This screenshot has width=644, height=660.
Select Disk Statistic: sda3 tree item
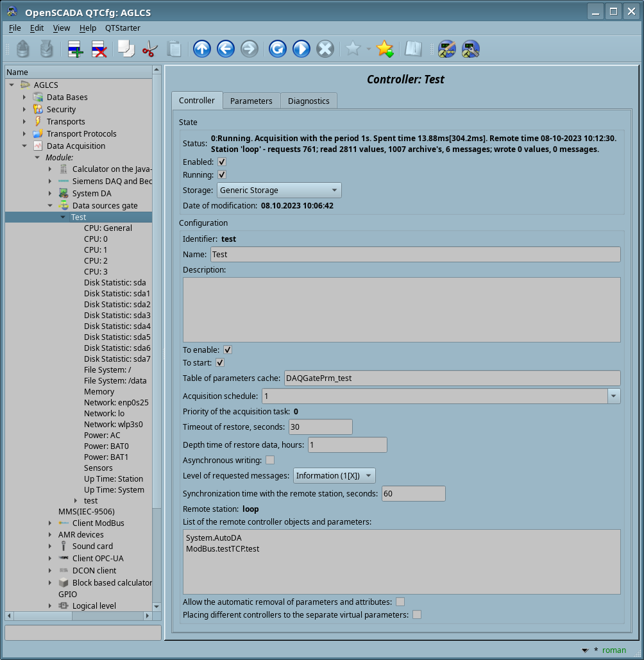(x=117, y=316)
